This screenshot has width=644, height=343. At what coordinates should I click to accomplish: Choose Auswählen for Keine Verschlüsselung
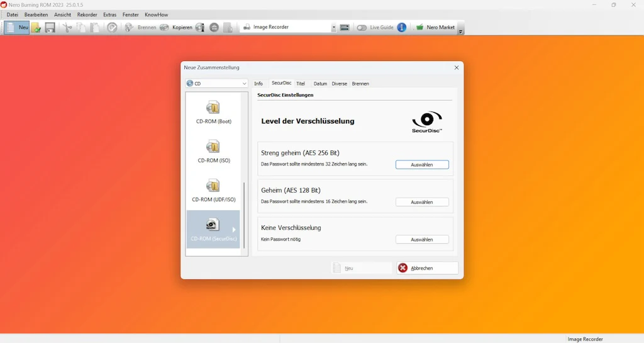click(x=422, y=240)
